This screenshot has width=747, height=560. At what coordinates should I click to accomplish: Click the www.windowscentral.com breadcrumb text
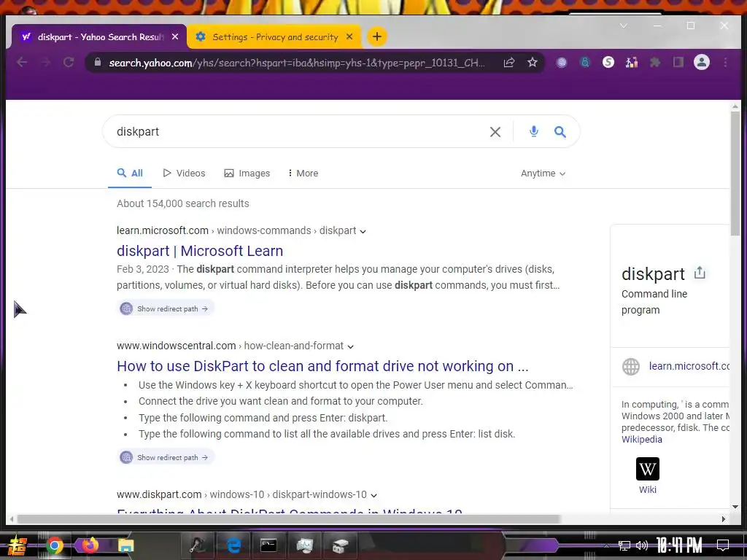click(177, 346)
